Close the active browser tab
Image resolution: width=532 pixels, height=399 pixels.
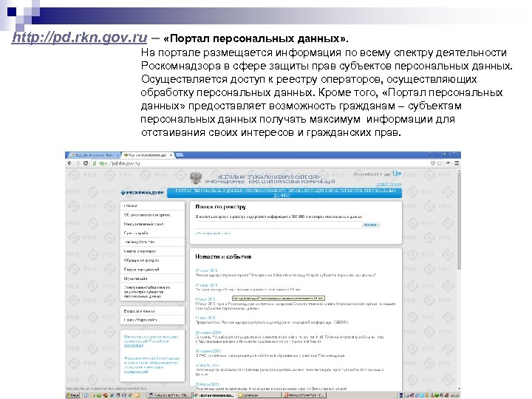[171, 155]
